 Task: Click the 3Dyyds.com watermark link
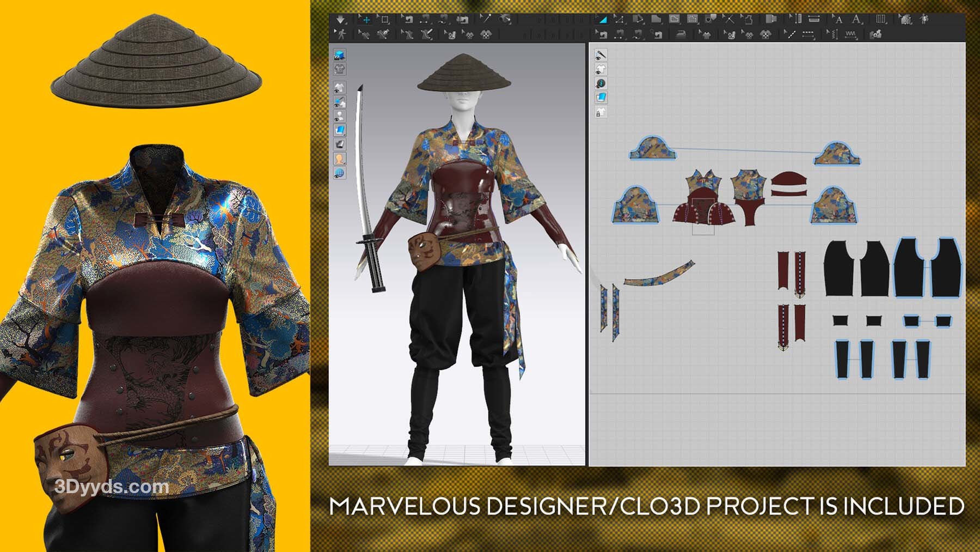(x=112, y=487)
